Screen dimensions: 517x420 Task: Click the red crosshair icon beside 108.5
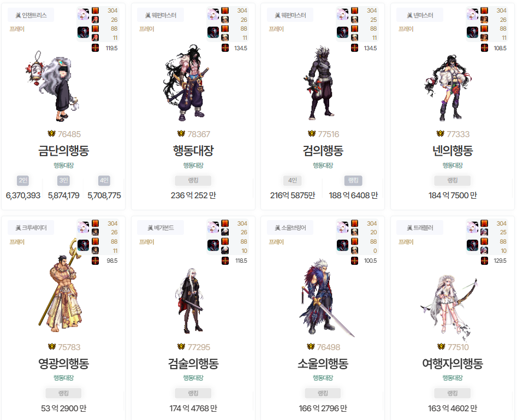point(484,48)
